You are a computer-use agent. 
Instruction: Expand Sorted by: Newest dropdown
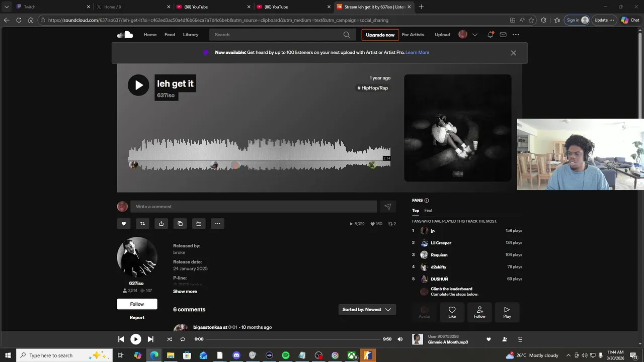pyautogui.click(x=367, y=310)
